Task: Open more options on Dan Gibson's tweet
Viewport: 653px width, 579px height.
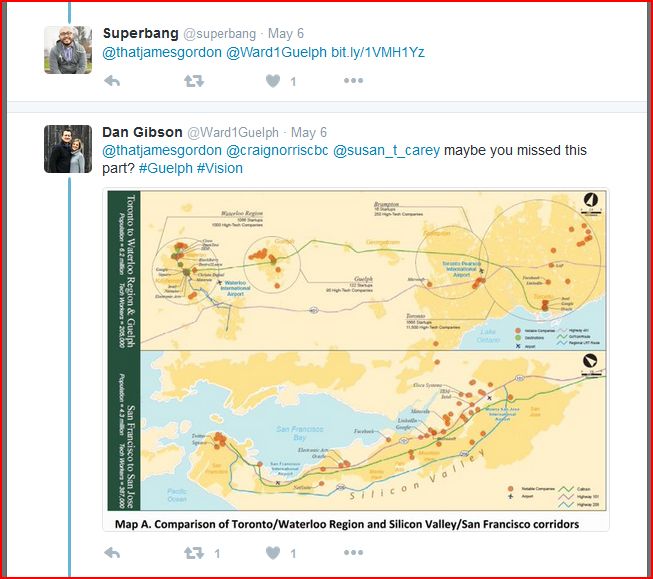Action: tap(353, 552)
